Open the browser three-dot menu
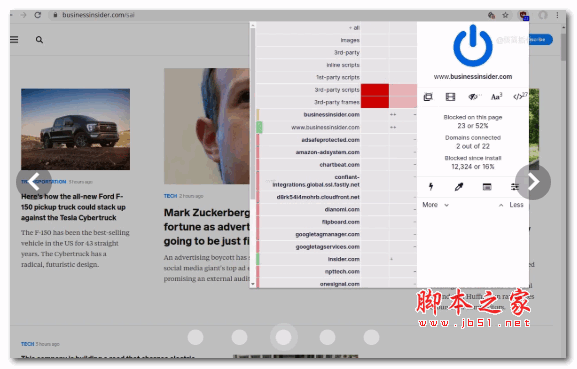577x369 pixels. 557,15
